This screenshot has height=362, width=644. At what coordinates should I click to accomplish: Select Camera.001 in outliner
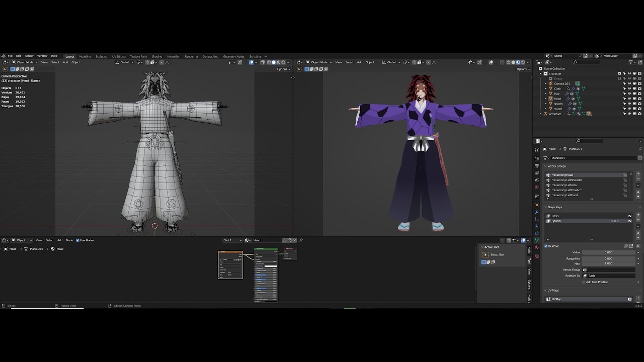tap(562, 83)
